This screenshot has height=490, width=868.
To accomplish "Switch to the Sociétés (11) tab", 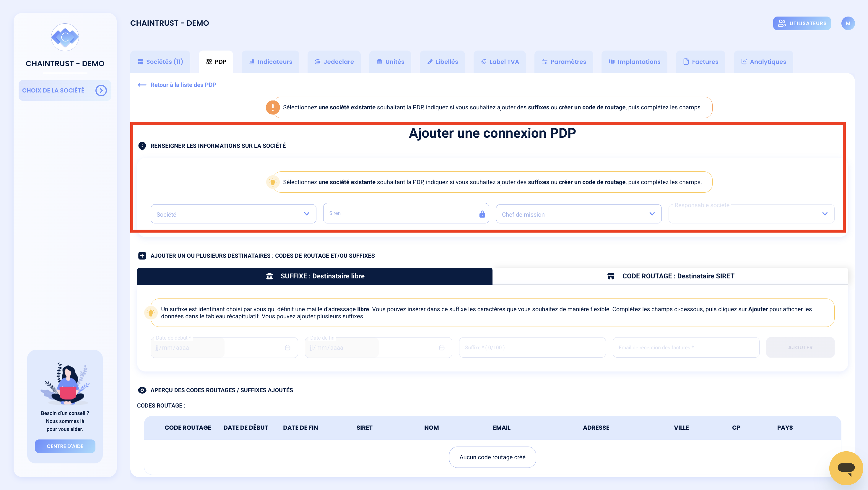I will click(160, 62).
